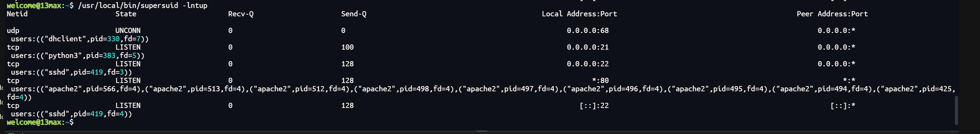The width and height of the screenshot is (980, 134).
Task: Click the *:80 local address entry
Action: click(x=600, y=81)
